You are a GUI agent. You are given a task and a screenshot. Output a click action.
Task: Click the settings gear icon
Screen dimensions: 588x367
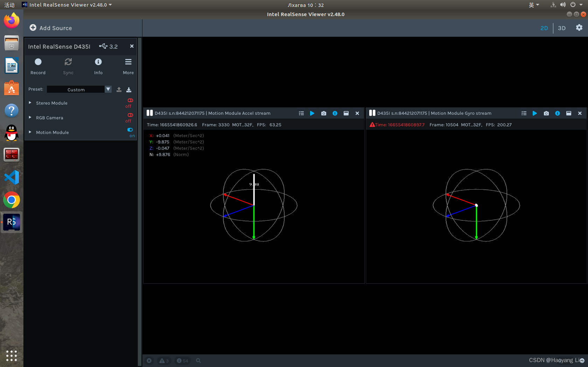[x=579, y=28]
